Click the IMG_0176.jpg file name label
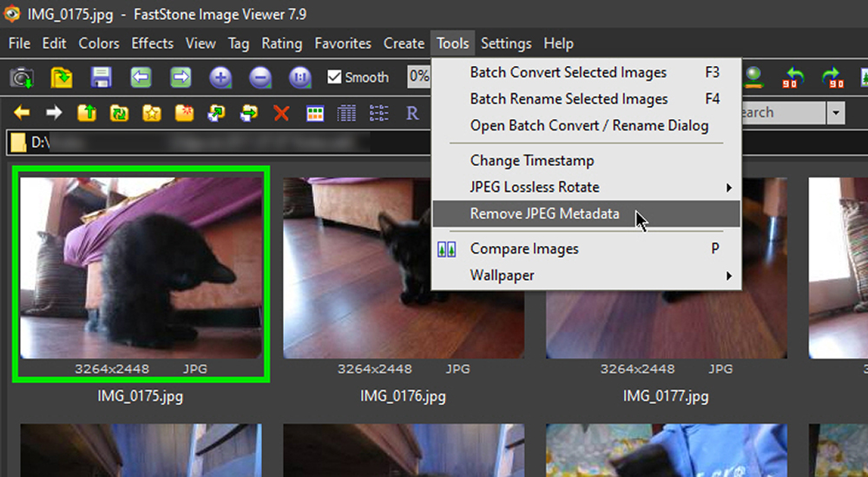 (x=403, y=397)
